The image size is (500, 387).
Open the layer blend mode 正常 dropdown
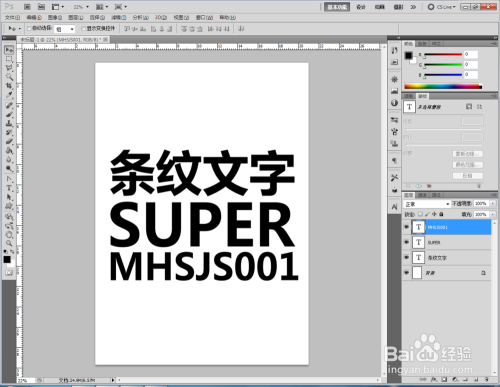427,204
